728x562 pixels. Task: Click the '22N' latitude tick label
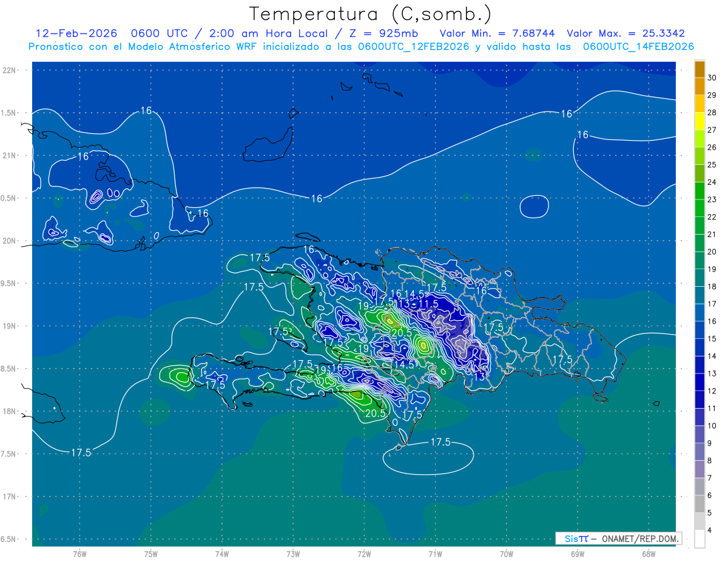click(x=9, y=70)
